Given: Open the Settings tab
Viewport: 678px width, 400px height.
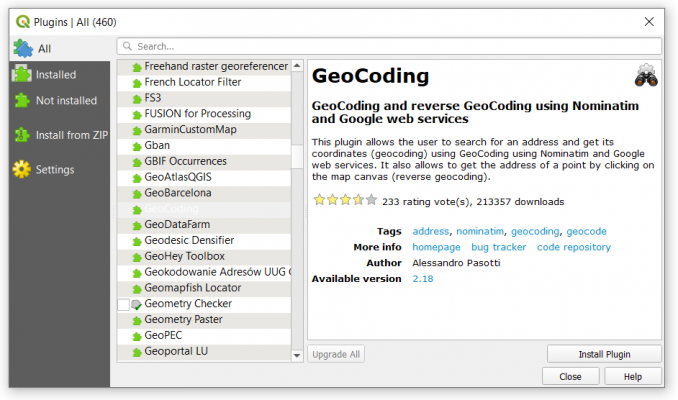Looking at the screenshot, I should 60,170.
